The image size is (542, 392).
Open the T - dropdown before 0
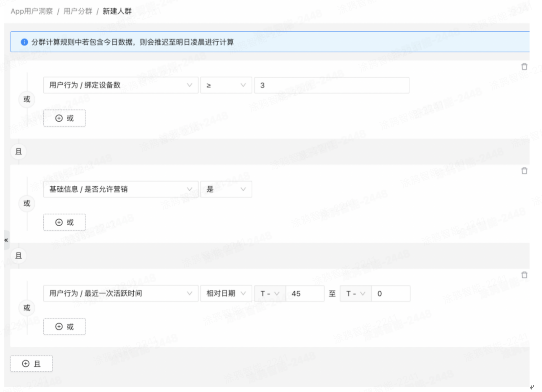coord(356,293)
